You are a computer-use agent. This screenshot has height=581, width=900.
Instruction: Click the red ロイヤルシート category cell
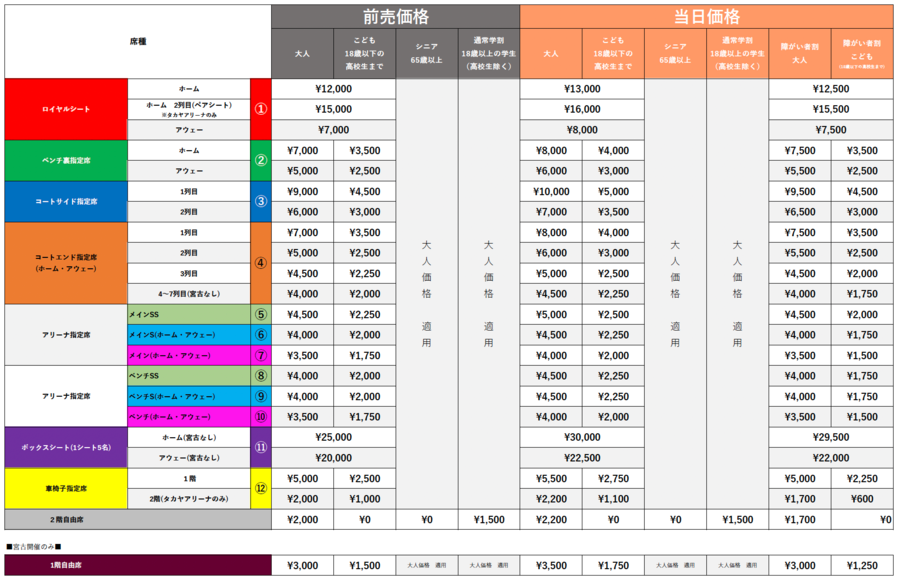(66, 109)
